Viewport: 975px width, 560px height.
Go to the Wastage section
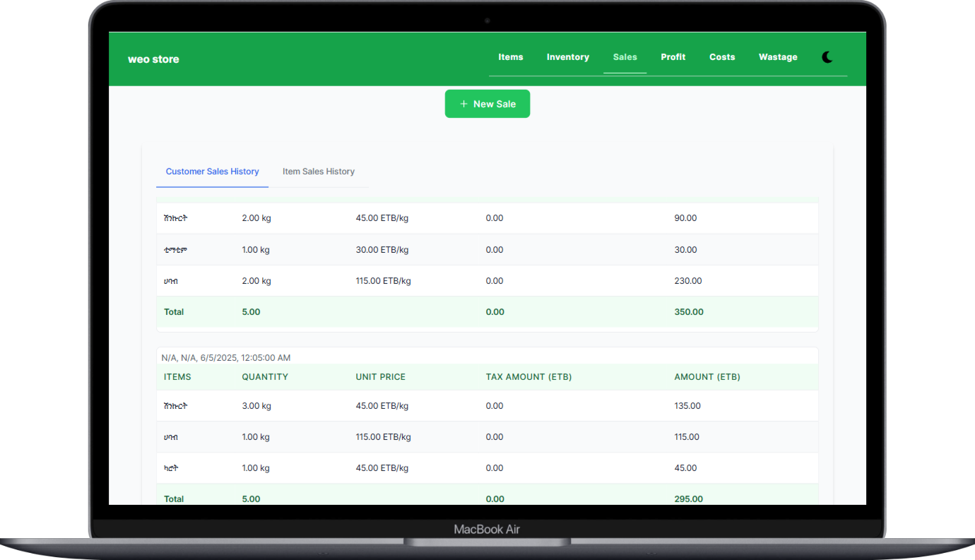pos(777,57)
